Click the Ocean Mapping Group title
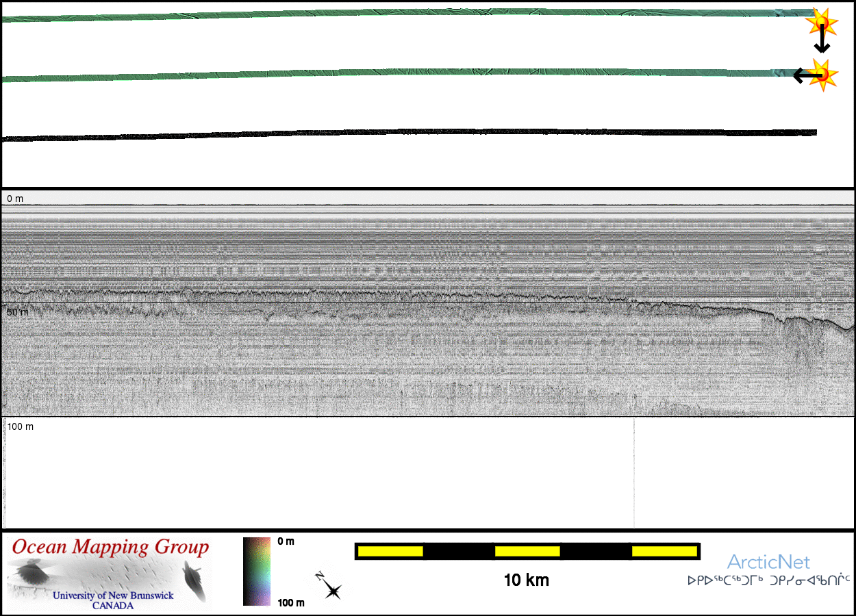The image size is (856, 616). (110, 548)
